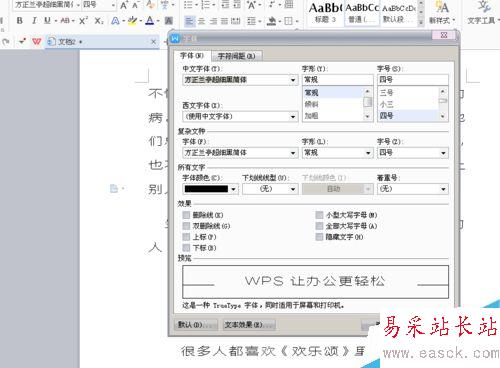Image resolution: width=500 pixels, height=368 pixels.
Task: Apply paragraph shading with the fill bucket
Action: pos(272,22)
